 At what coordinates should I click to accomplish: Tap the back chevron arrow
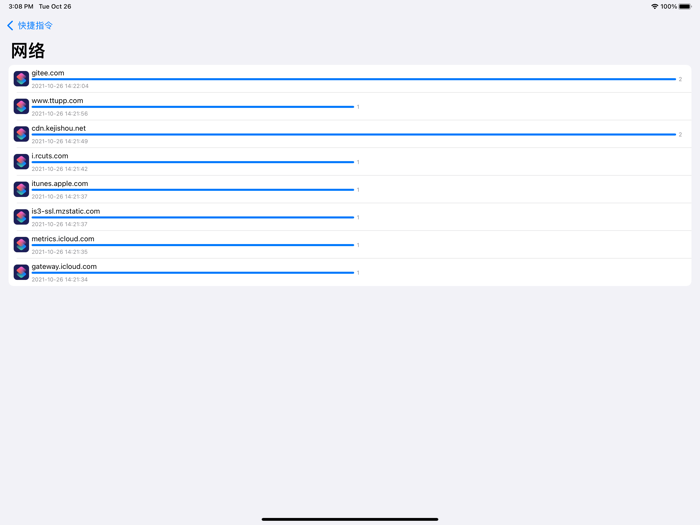pyautogui.click(x=10, y=26)
